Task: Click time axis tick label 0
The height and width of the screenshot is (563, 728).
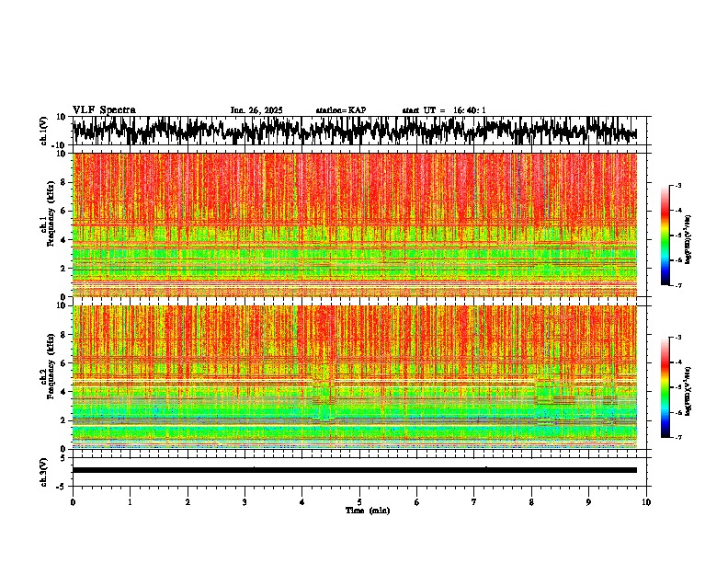Action: coord(73,502)
